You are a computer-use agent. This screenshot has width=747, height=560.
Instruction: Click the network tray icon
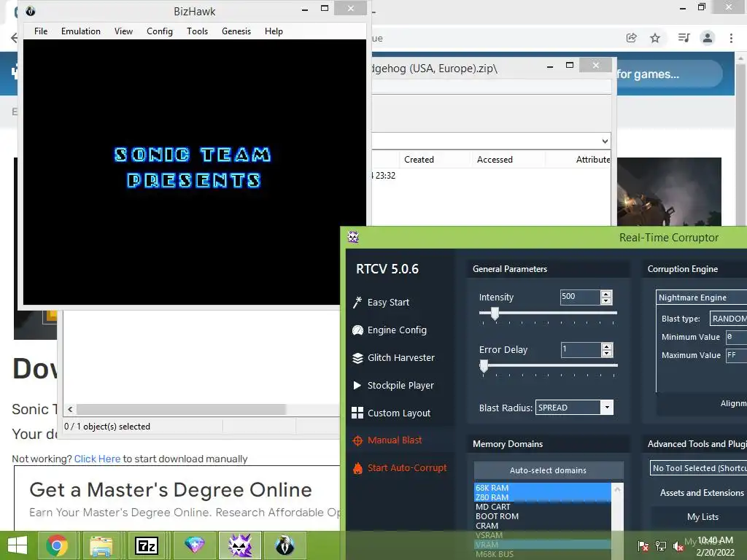click(x=661, y=546)
